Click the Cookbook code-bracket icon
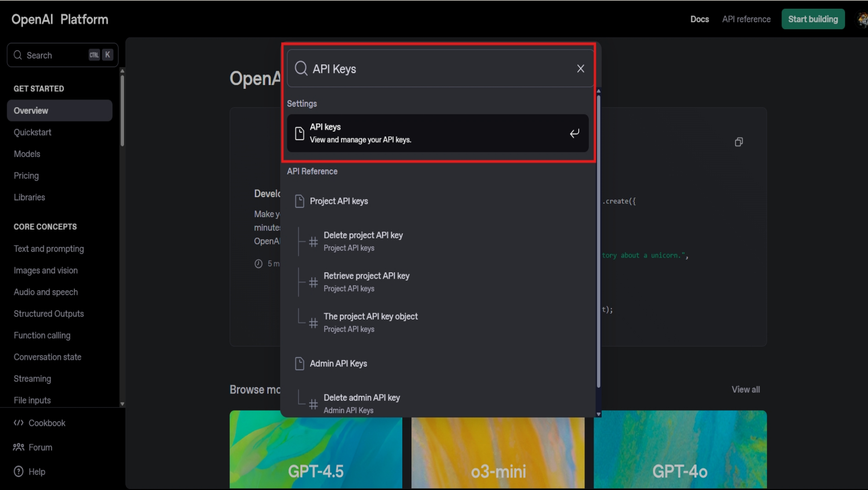 (x=18, y=423)
